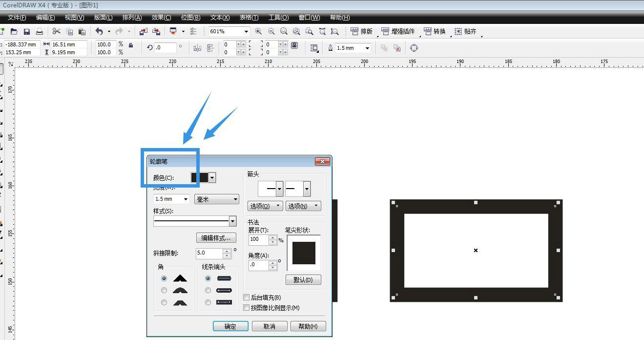
Task: Click the Undo arrow icon
Action: coord(99,32)
